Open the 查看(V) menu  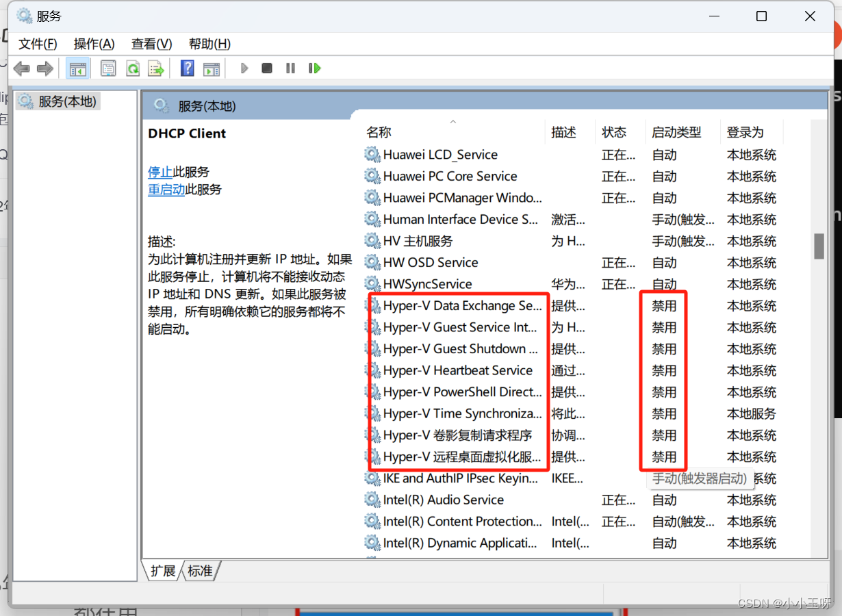[x=151, y=44]
